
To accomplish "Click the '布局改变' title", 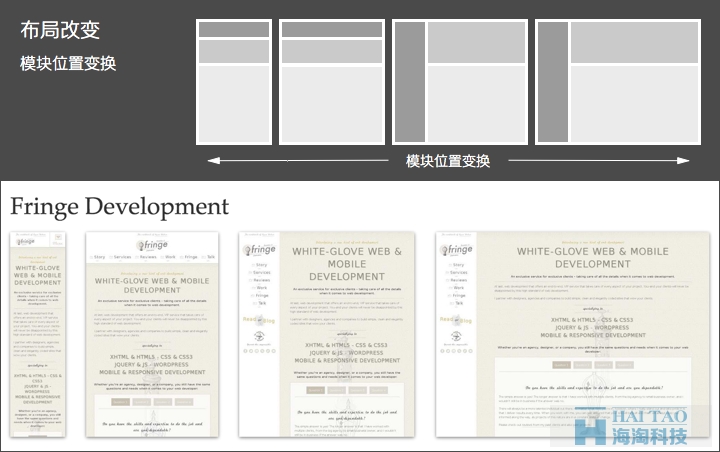I will pyautogui.click(x=60, y=30).
